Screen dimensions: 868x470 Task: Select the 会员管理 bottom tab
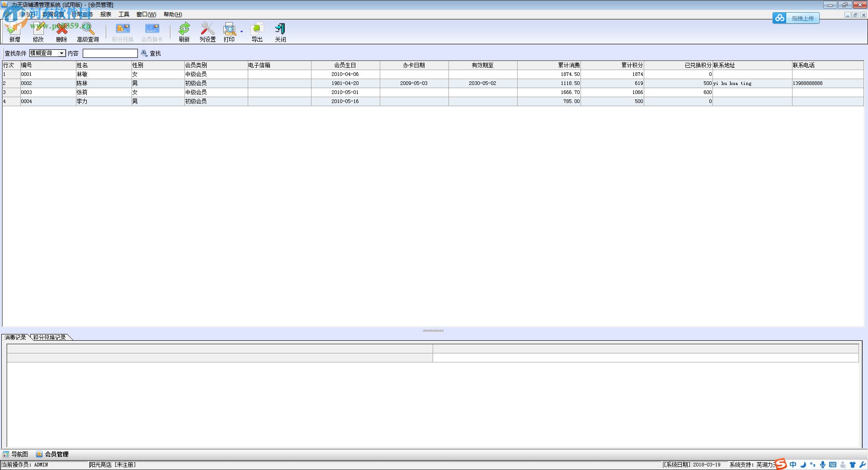click(x=52, y=454)
